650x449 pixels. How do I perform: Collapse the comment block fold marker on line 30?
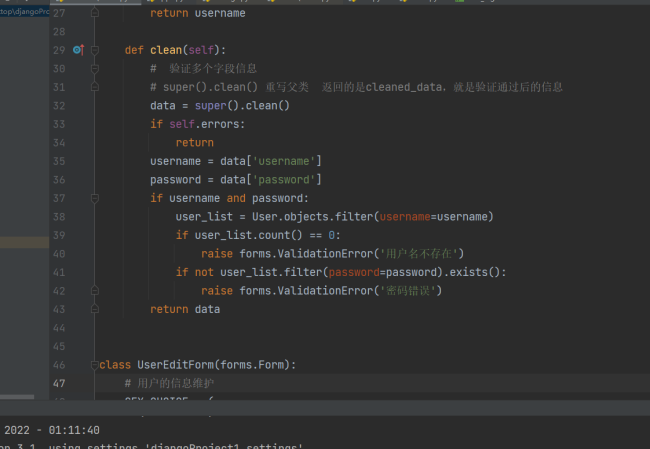coord(95,68)
